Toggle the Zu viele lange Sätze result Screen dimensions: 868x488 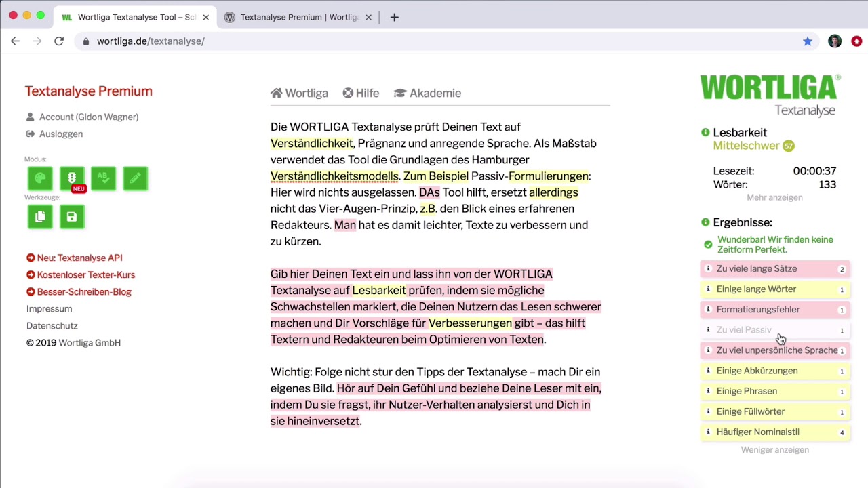(774, 269)
